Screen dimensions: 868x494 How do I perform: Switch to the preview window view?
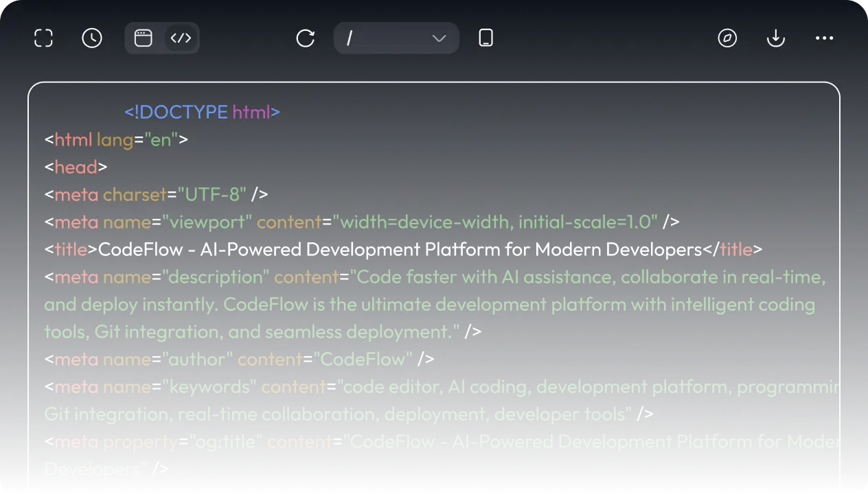[143, 38]
